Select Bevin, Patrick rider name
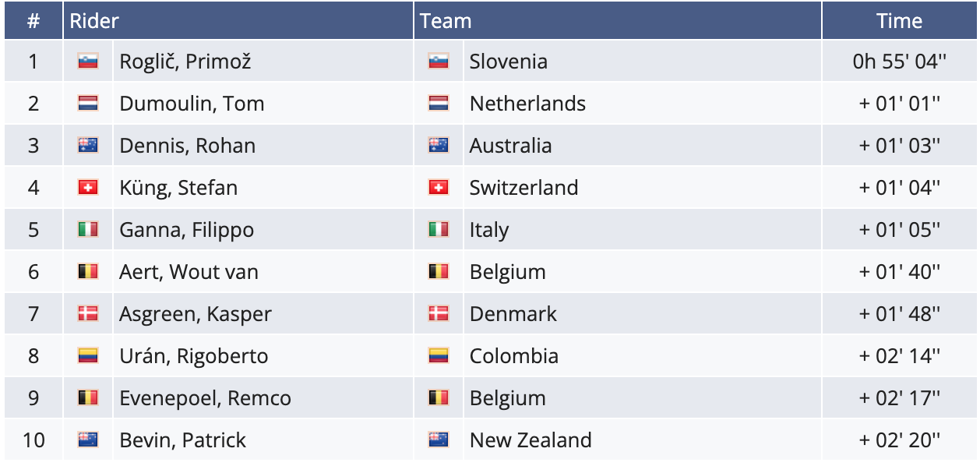 point(182,440)
